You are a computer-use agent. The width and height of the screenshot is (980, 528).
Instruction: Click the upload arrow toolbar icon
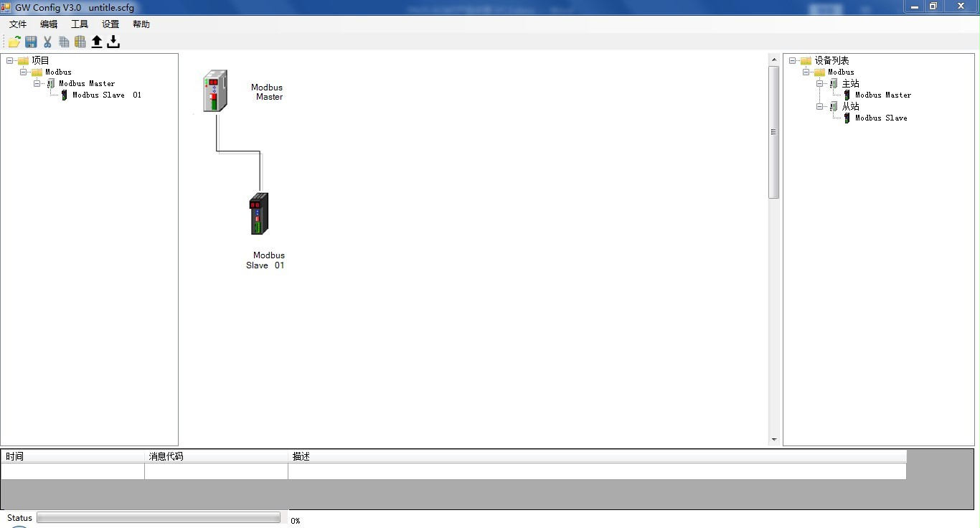click(x=97, y=42)
